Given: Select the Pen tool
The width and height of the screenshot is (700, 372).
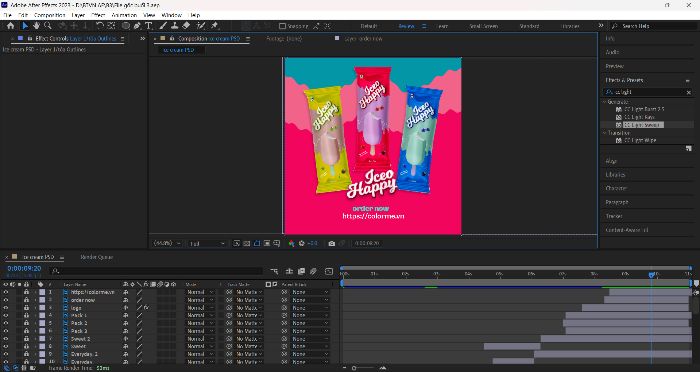Looking at the screenshot, I should tap(138, 26).
